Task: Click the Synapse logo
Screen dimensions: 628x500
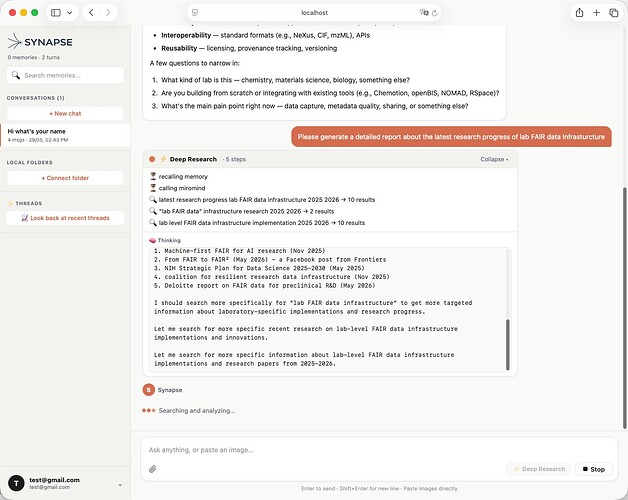Action: tap(40, 42)
